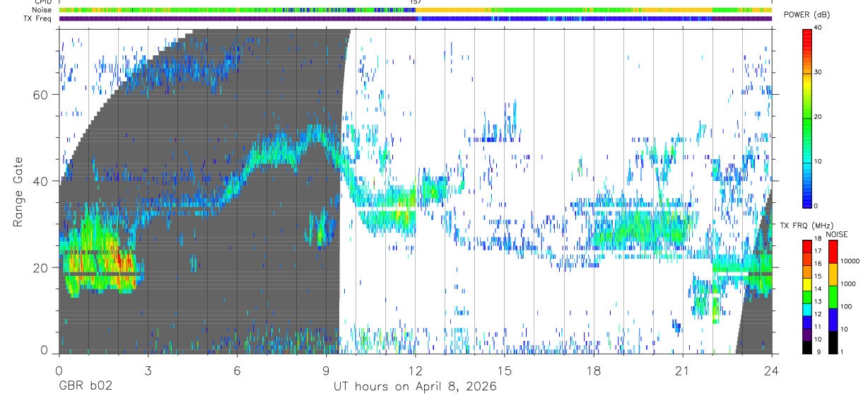The image size is (868, 401).
Task: Click the 30 tick on POWER scale
Action: (x=819, y=73)
